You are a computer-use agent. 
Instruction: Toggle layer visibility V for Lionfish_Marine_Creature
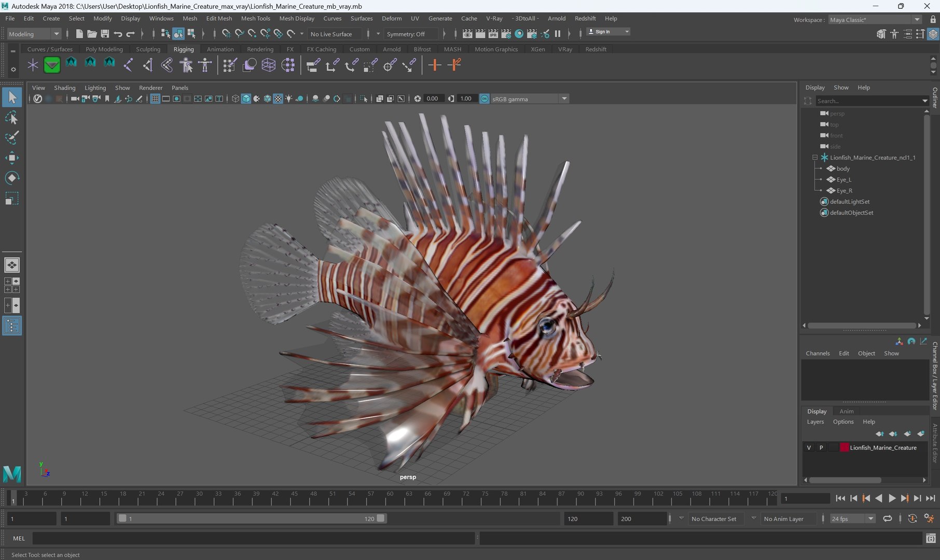coord(809,447)
